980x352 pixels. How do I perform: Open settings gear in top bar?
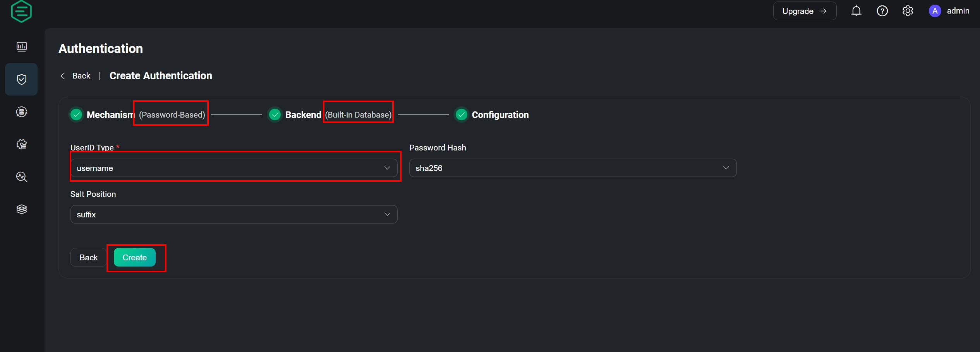click(908, 11)
